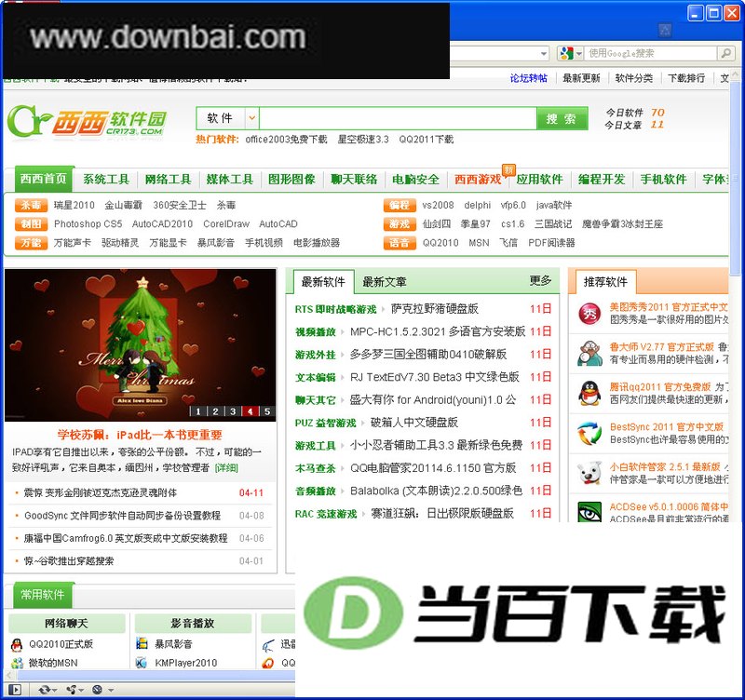Switch to the 最新文章 tab
The image size is (745, 700).
385,282
